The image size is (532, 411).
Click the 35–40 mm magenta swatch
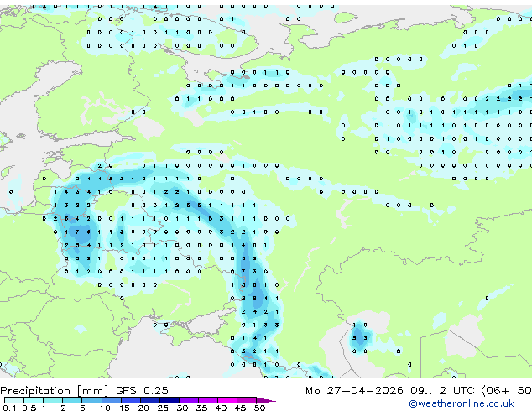[208, 400]
